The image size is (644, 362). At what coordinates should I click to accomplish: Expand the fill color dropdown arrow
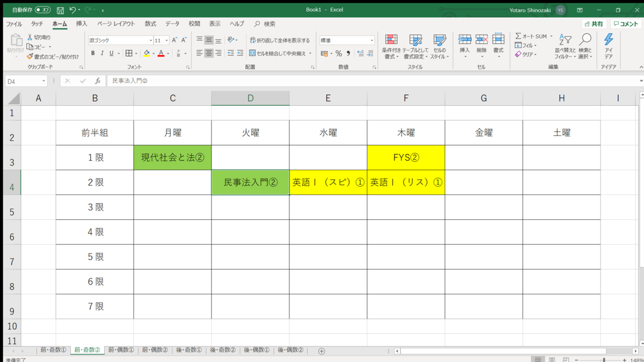click(153, 54)
